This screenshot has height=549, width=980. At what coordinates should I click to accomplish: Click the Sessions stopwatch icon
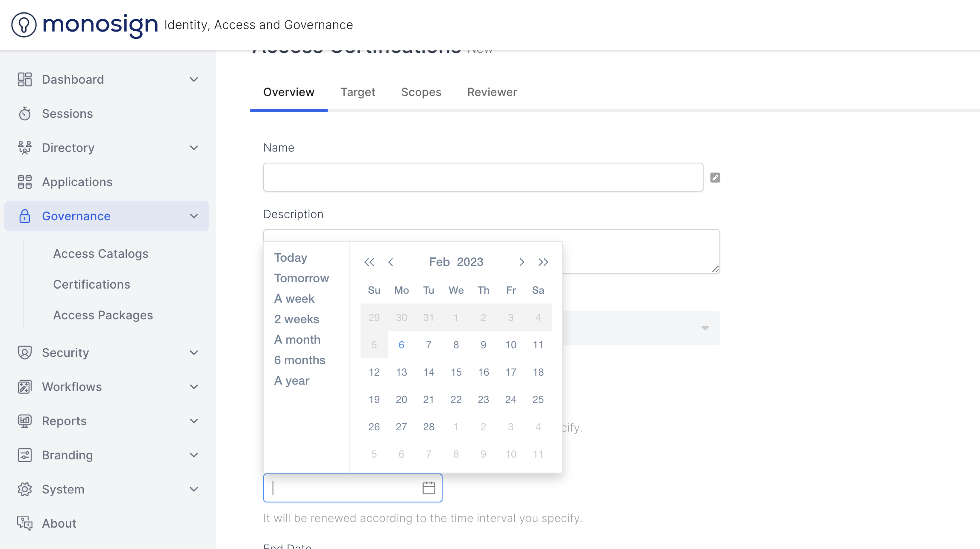25,114
